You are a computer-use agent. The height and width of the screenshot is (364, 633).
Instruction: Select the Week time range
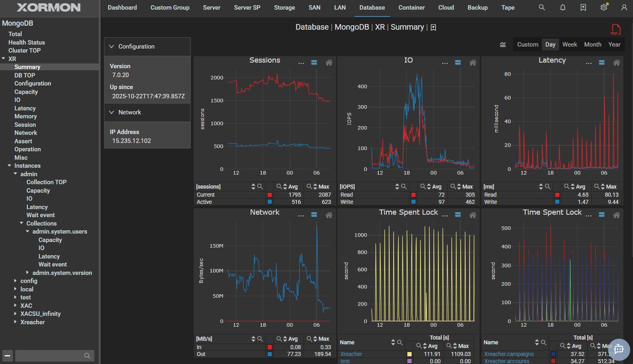click(569, 45)
